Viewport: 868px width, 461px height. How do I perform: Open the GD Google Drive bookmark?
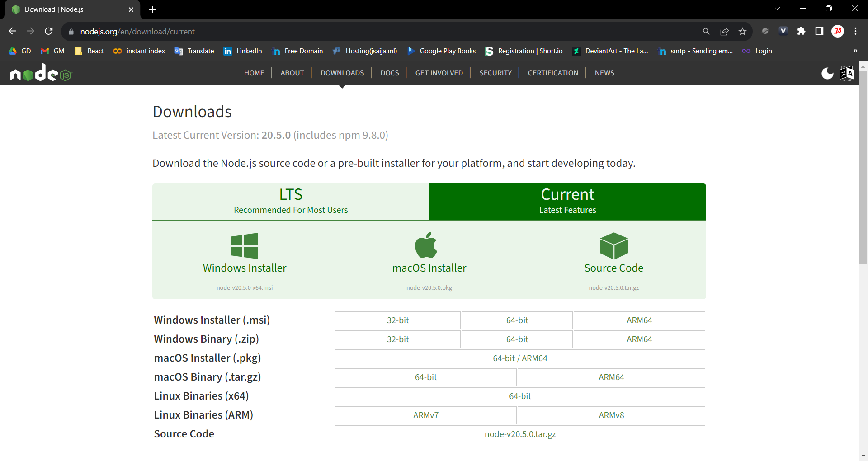coord(20,51)
